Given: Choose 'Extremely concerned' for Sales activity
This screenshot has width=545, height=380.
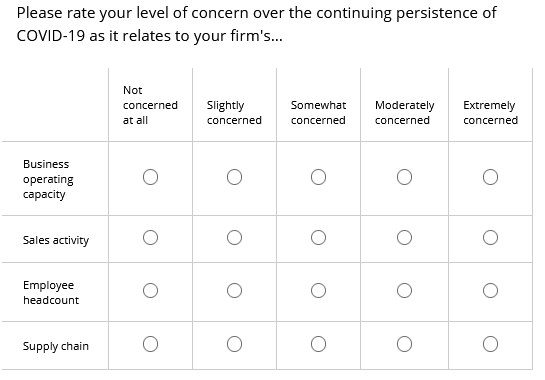Looking at the screenshot, I should (490, 238).
